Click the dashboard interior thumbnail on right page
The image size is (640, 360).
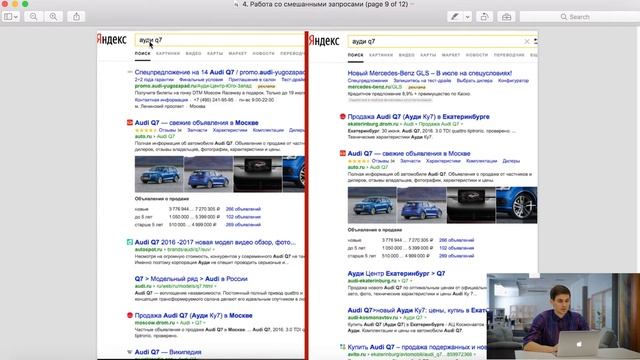click(471, 205)
